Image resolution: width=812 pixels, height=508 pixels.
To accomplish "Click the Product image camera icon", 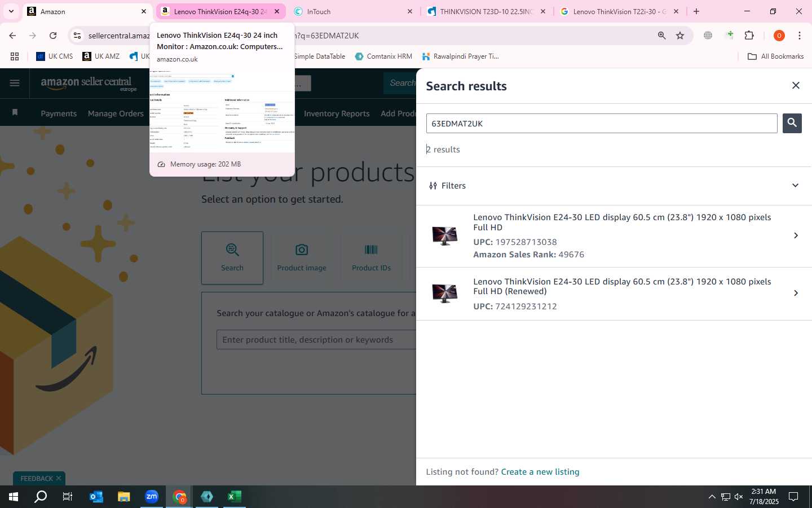I will (x=302, y=249).
